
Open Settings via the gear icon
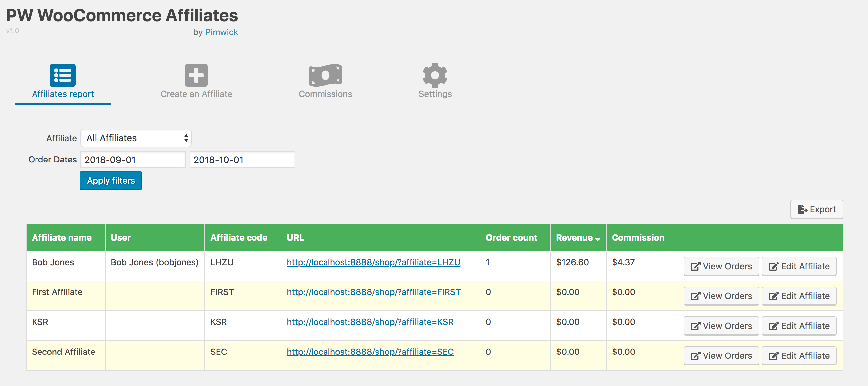(435, 75)
